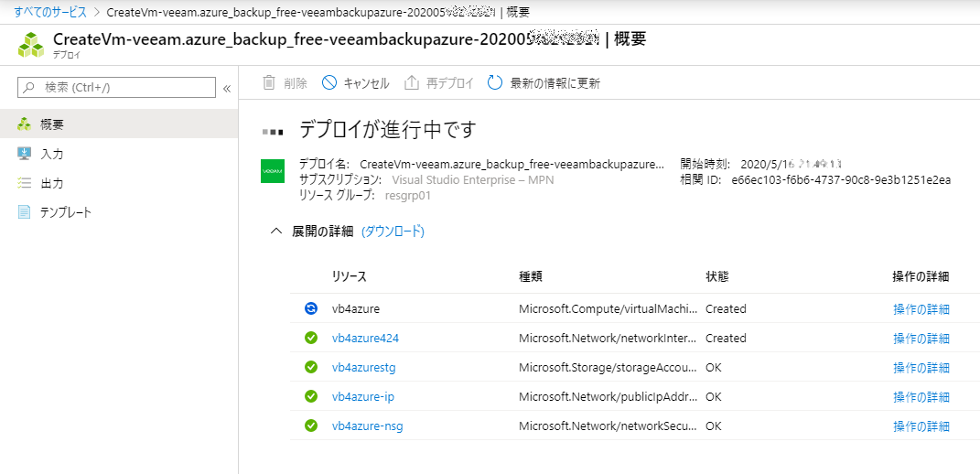
Task: Click the 概要 cubes icon in sidebar
Action: (24, 124)
